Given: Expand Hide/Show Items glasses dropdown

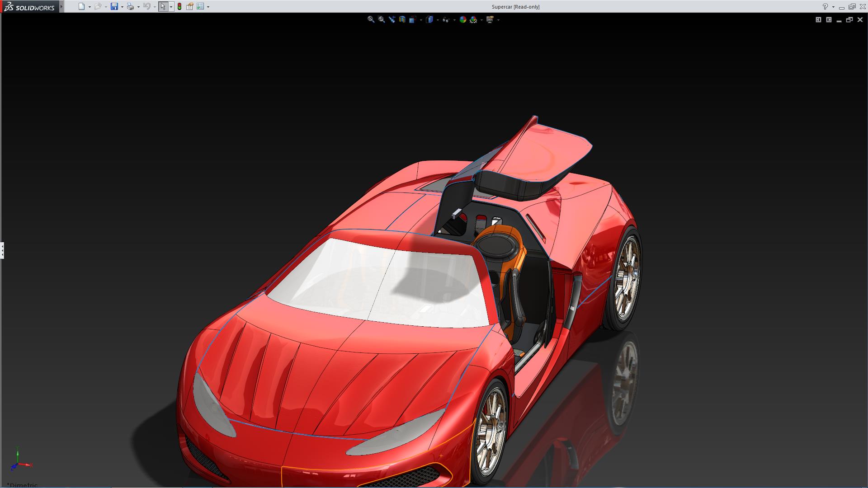Looking at the screenshot, I should coord(454,20).
